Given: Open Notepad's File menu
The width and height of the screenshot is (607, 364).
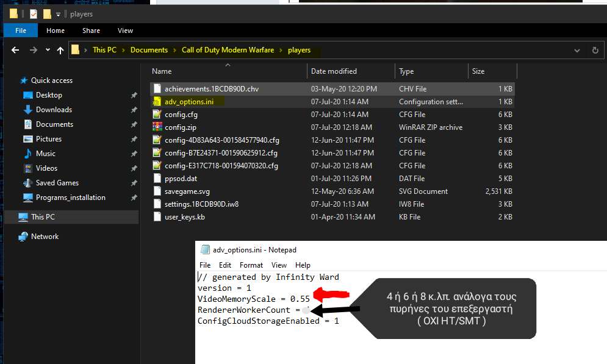Looking at the screenshot, I should click(205, 265).
